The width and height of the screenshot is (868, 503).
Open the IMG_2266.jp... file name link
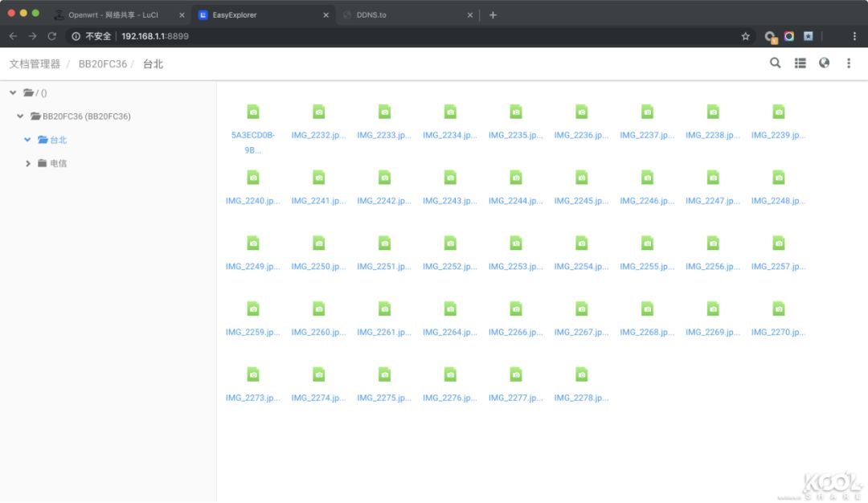(x=516, y=332)
